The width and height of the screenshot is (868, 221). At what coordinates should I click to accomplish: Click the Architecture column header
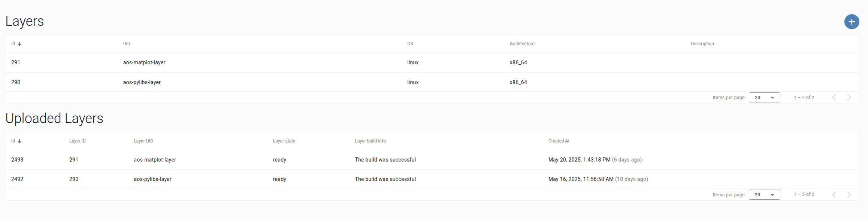tap(522, 44)
